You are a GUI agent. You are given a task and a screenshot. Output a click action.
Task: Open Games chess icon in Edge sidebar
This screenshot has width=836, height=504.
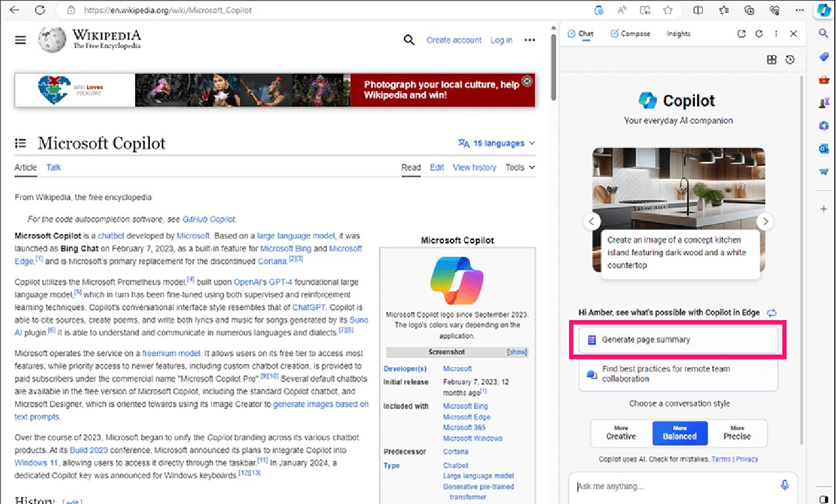[823, 103]
